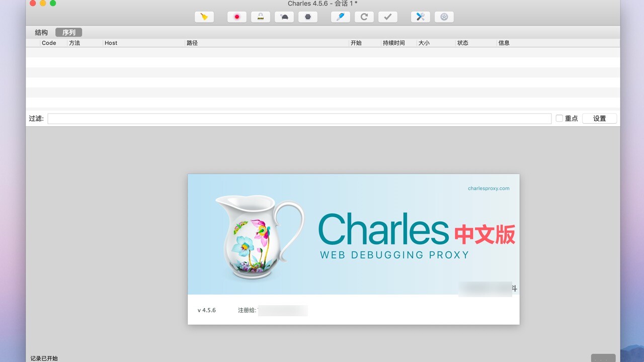Toggle recording with the red record button

click(236, 17)
